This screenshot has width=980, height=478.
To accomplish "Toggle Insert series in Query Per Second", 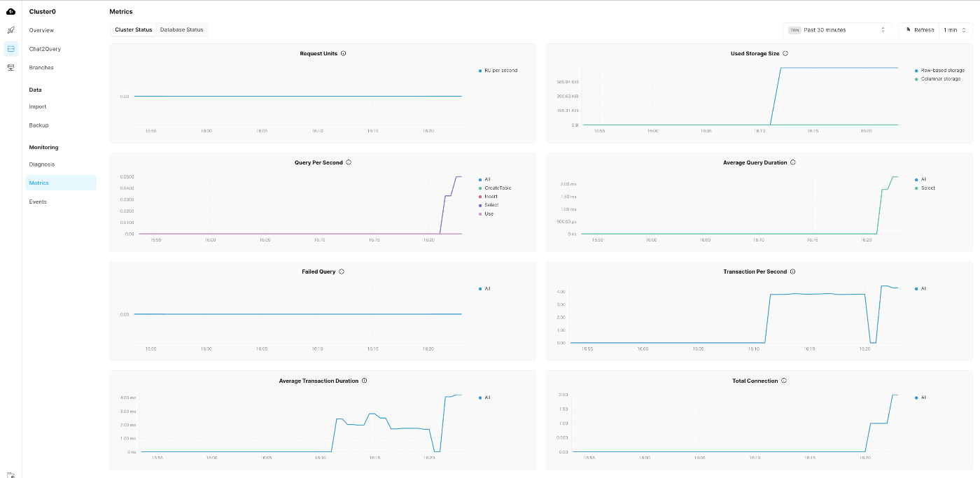I will [x=488, y=197].
